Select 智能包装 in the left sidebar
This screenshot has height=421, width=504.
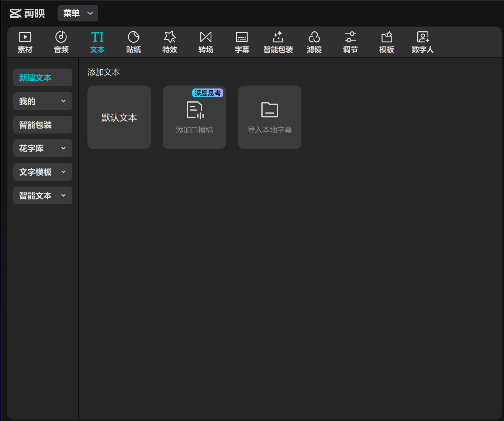pos(43,125)
